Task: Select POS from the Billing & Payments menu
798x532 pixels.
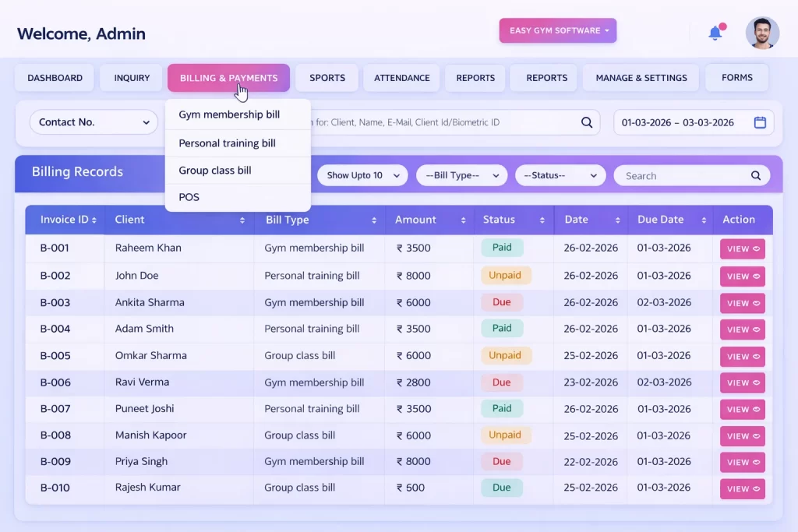Action: click(x=189, y=197)
